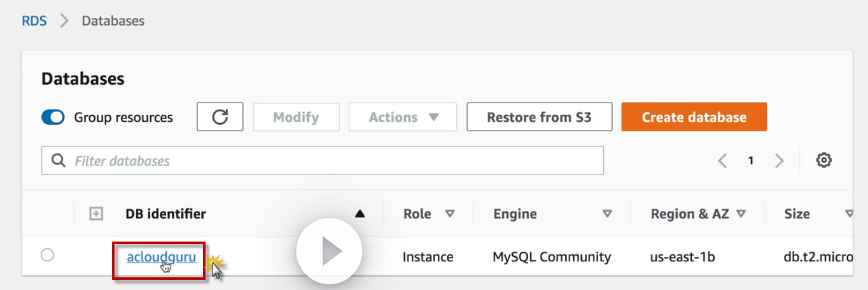The height and width of the screenshot is (290, 868).
Task: Sort by Region & AZ column arrow
Action: 741,214
